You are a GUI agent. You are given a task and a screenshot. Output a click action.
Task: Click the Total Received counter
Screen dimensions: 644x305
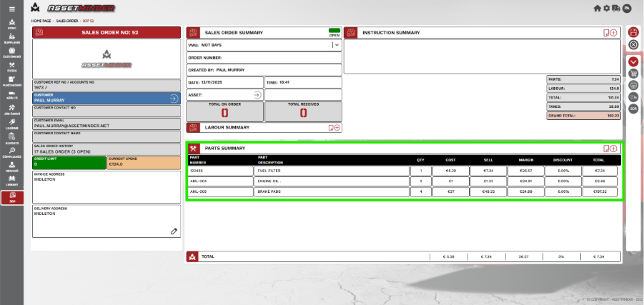303,111
